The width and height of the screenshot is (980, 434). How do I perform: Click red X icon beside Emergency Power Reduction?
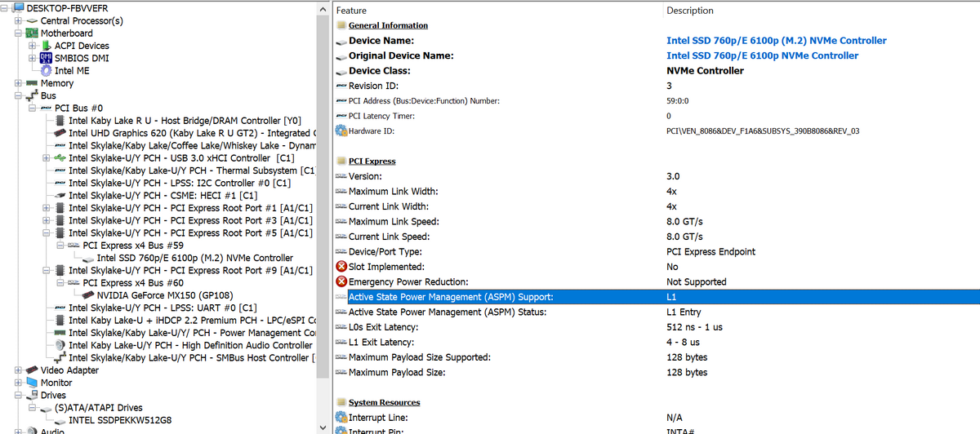pos(341,281)
